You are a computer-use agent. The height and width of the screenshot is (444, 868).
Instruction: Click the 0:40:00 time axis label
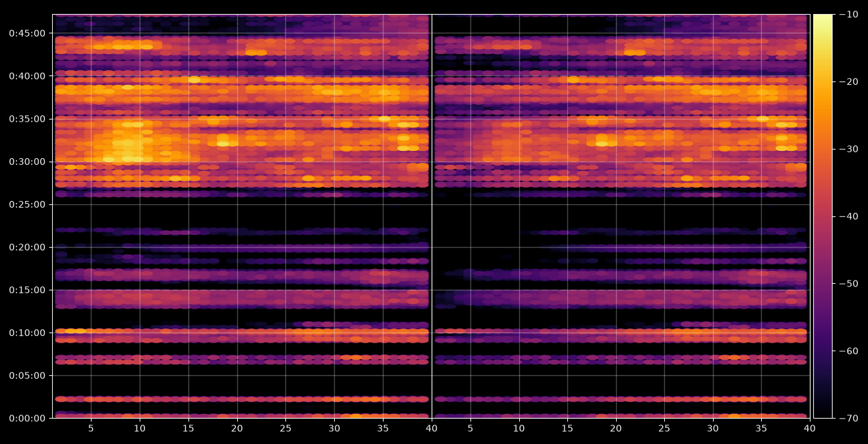tap(27, 75)
